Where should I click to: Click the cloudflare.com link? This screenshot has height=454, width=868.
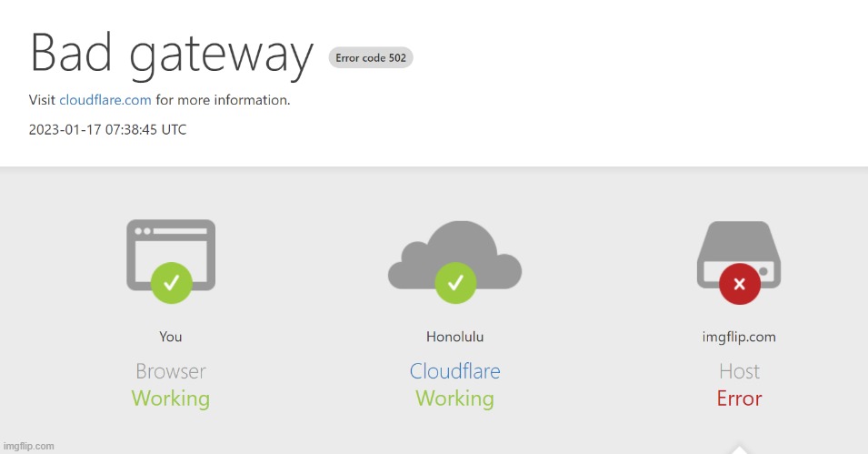(x=105, y=100)
